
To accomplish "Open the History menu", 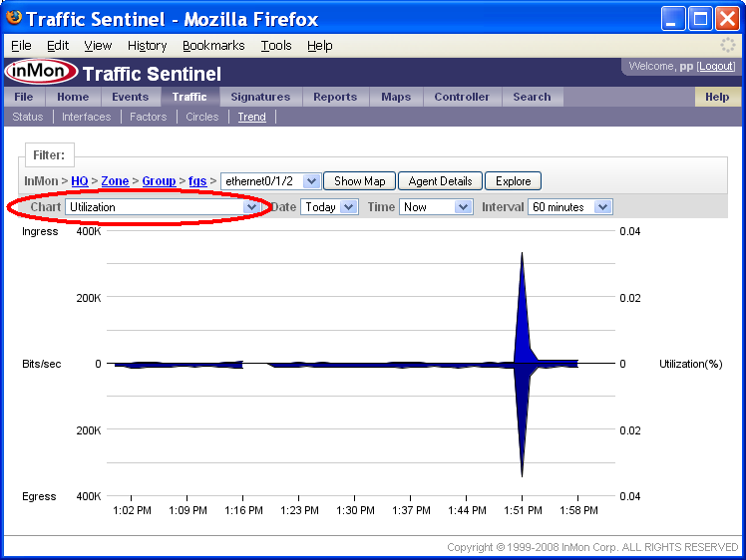I will (147, 46).
